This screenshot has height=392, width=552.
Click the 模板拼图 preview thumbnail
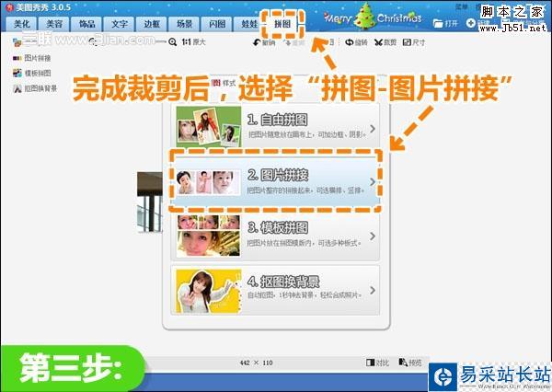click(209, 236)
